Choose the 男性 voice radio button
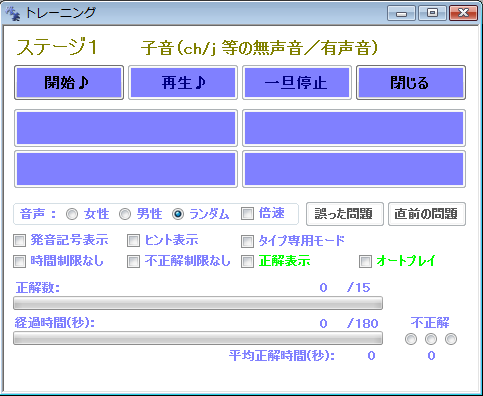Viewport: 483px width, 396px height. 125,214
